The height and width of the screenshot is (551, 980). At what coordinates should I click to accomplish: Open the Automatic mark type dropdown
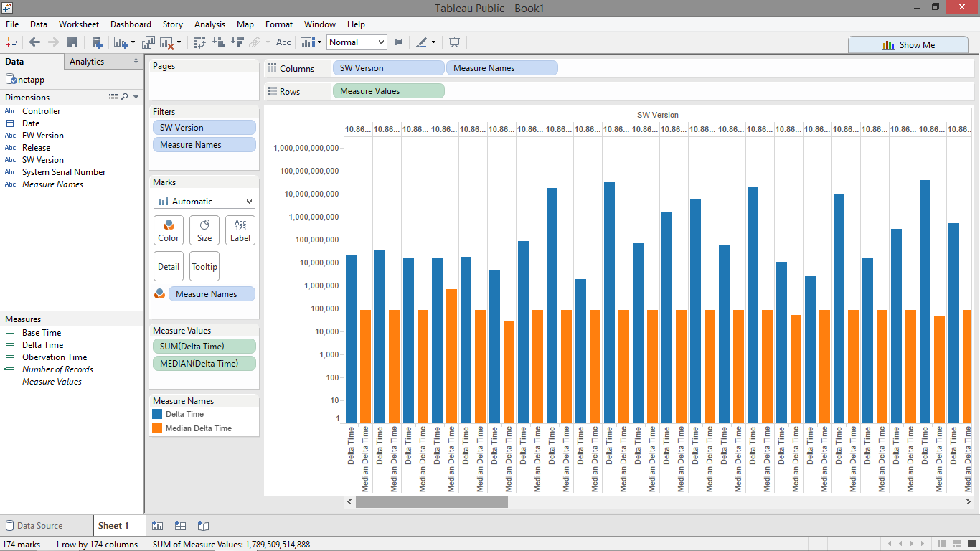(x=204, y=202)
